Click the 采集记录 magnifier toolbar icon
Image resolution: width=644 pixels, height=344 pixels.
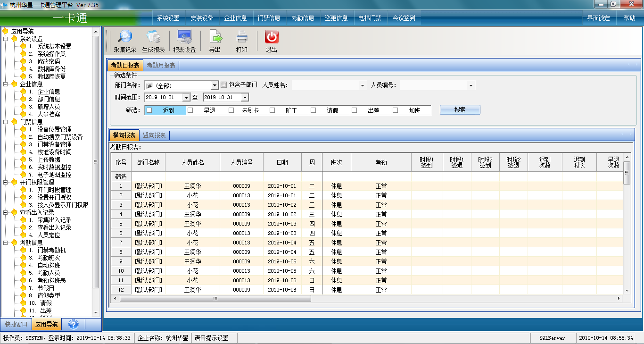pos(125,37)
